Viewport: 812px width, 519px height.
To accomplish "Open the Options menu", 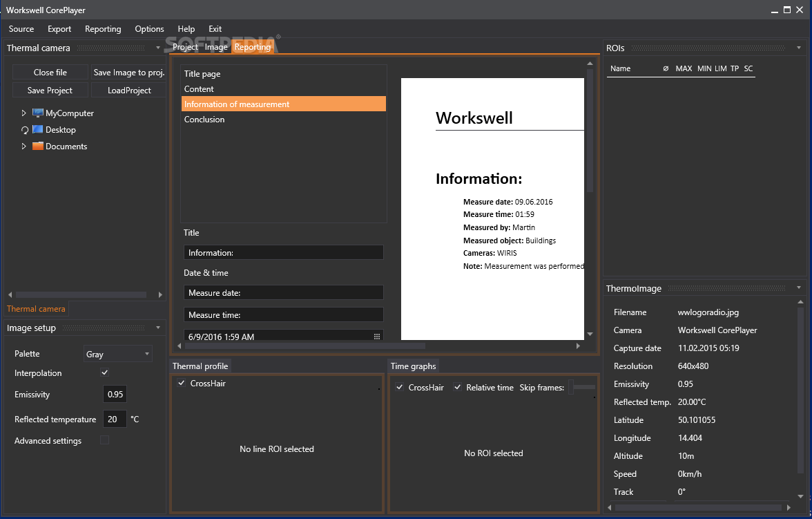I will 149,29.
